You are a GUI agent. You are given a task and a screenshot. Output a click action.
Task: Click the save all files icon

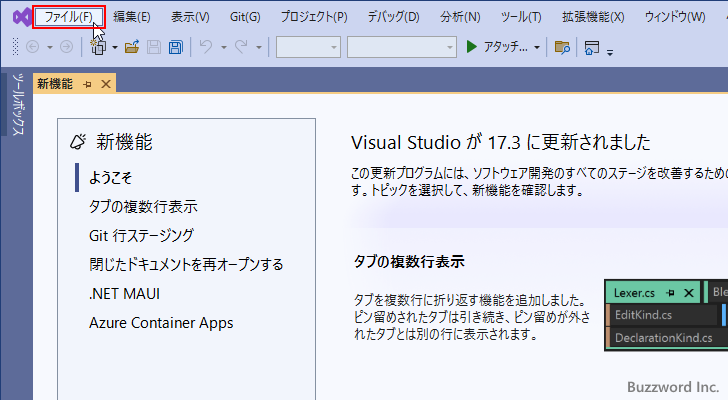[176, 47]
